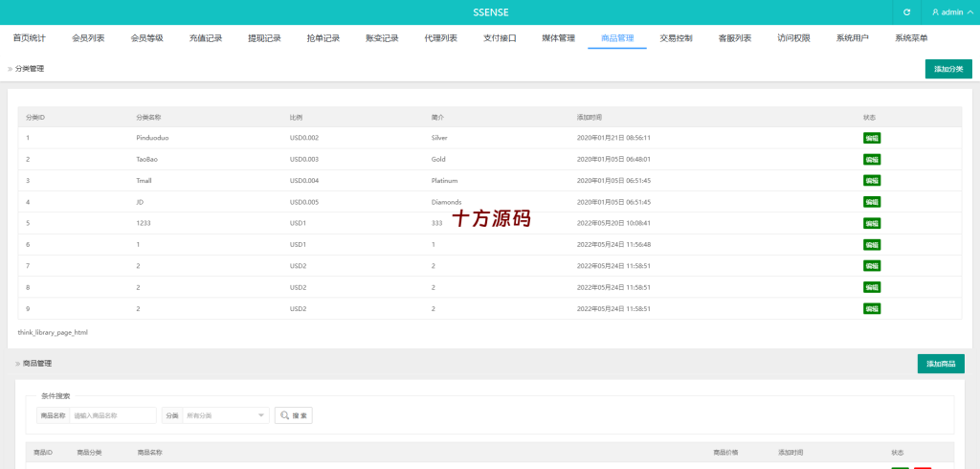Open the 系统用户 tab

(x=853, y=38)
